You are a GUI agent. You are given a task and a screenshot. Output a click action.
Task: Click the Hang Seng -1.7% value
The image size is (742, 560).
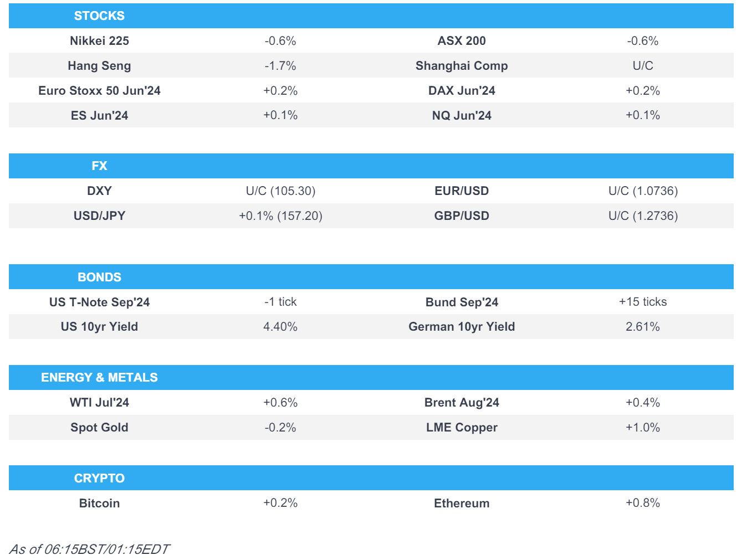[280, 66]
